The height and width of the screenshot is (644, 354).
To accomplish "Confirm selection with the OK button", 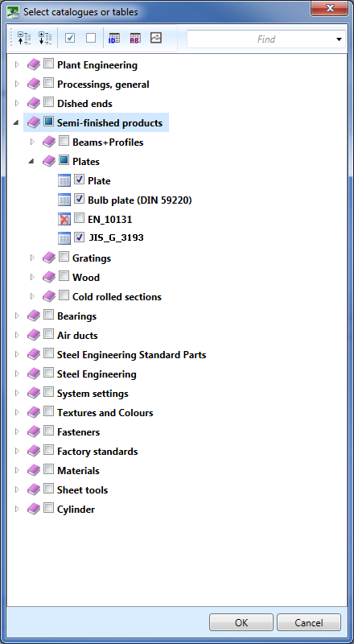I will pos(241,622).
